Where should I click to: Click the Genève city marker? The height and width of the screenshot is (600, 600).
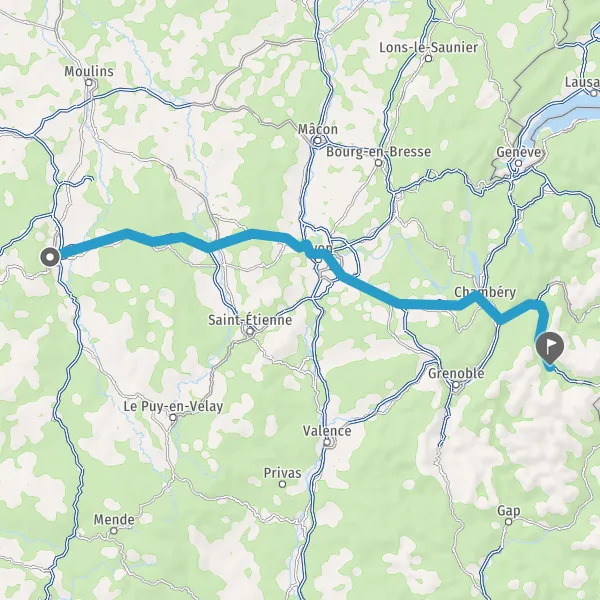click(x=518, y=163)
